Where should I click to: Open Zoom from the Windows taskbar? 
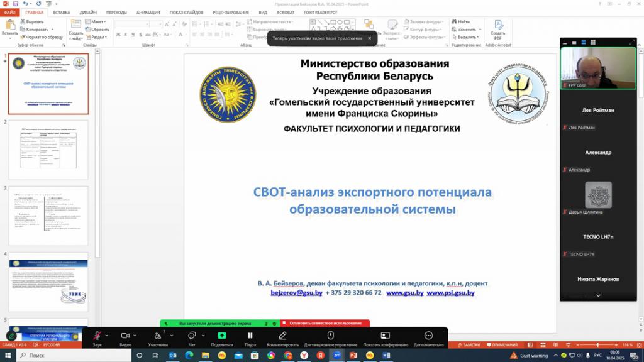(x=337, y=355)
